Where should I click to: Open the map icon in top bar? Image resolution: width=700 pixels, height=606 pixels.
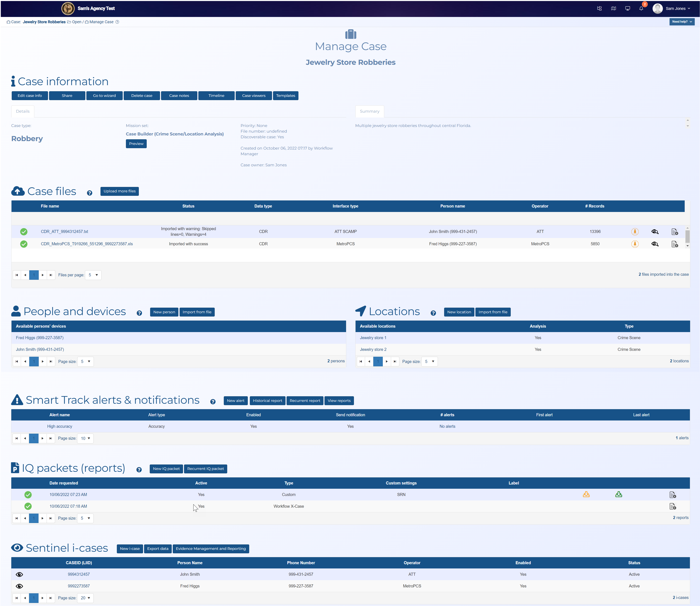(x=613, y=8)
